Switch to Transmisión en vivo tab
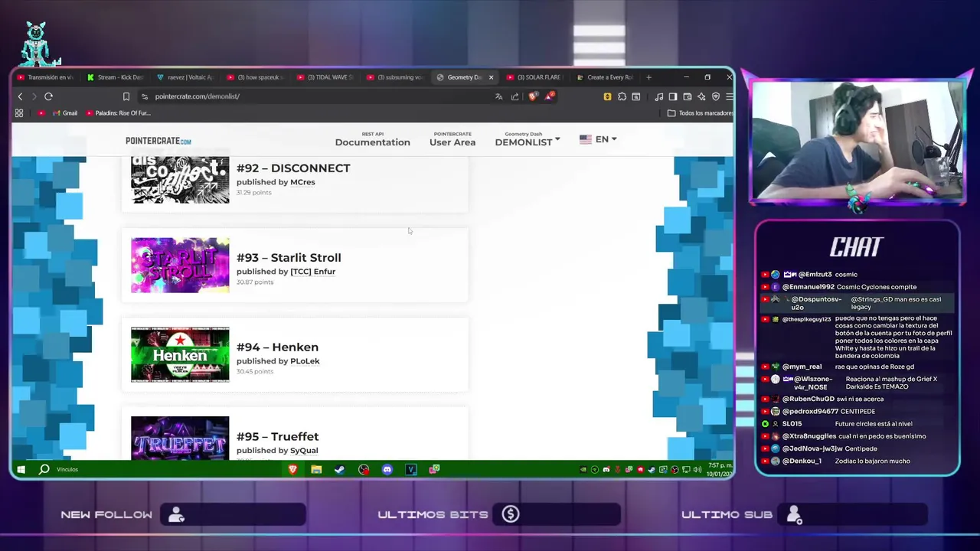Screen dimensions: 980x551 45,77
